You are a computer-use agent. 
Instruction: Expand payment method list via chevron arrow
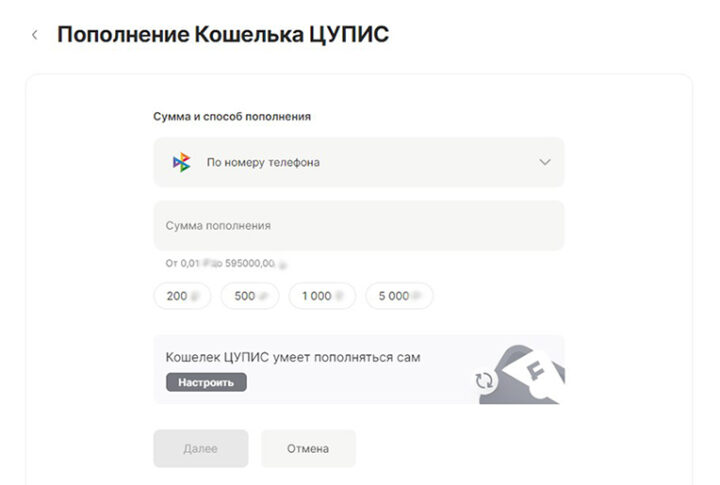545,162
